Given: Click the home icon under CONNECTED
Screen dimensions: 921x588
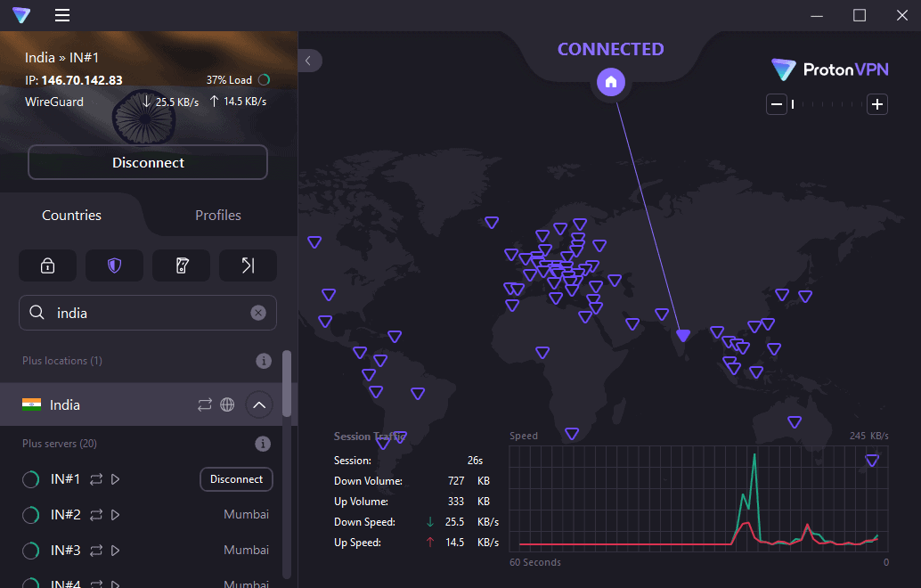Looking at the screenshot, I should click(611, 83).
